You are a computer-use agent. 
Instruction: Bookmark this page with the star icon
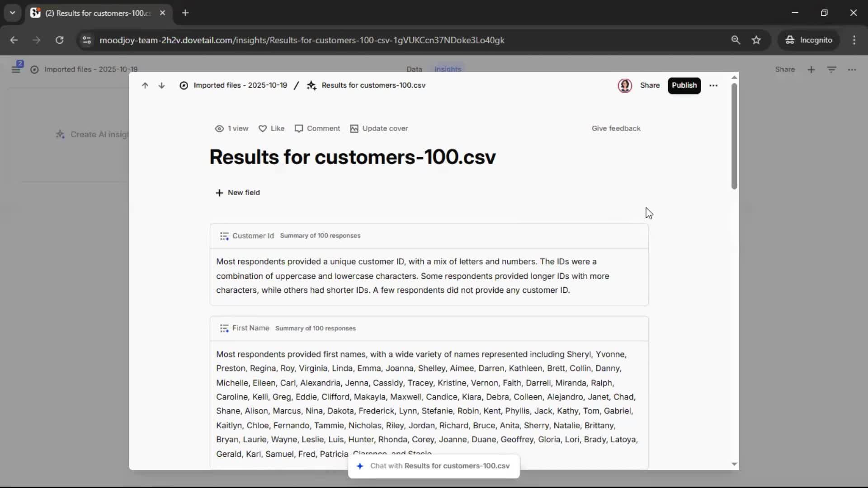(x=756, y=40)
